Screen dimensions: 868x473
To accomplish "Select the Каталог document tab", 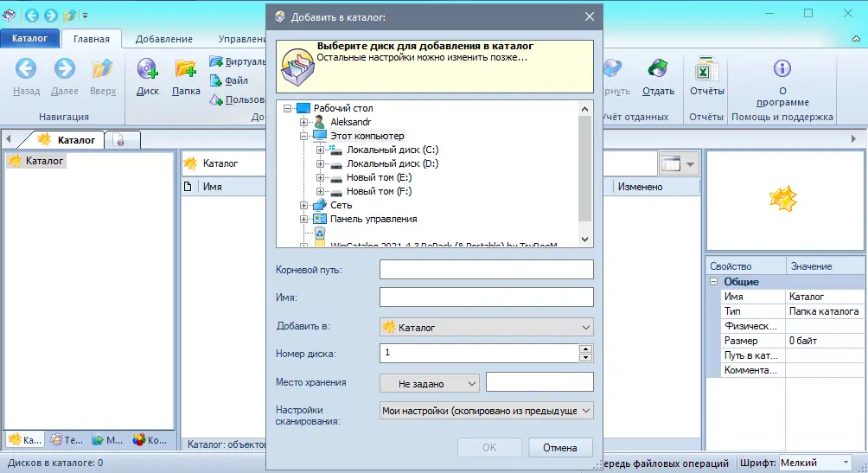I will tap(67, 140).
